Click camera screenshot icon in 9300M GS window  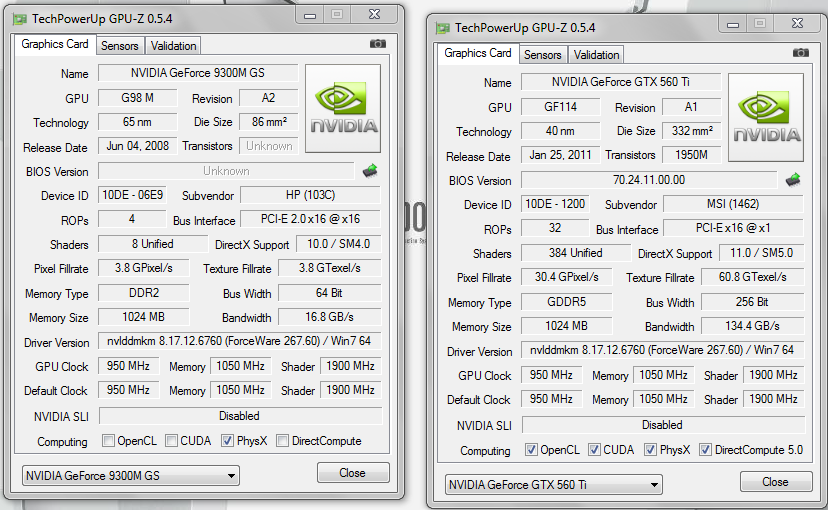click(x=378, y=44)
